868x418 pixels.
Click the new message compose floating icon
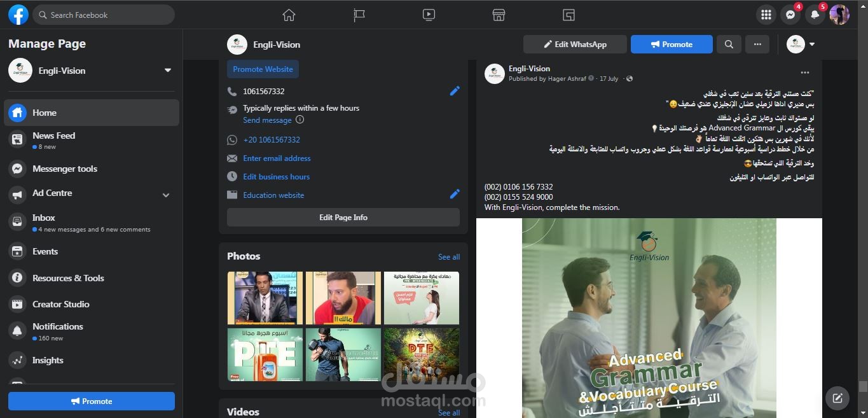point(837,398)
